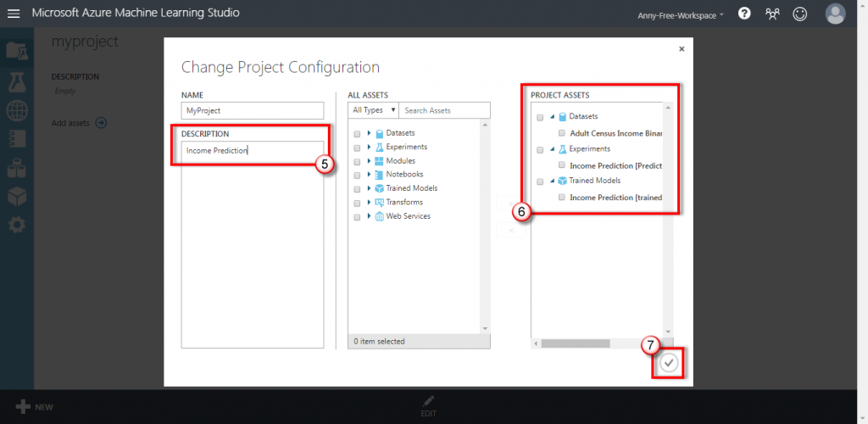868x424 pixels.
Task: Expand Datasets node in All Assets
Action: (x=369, y=133)
